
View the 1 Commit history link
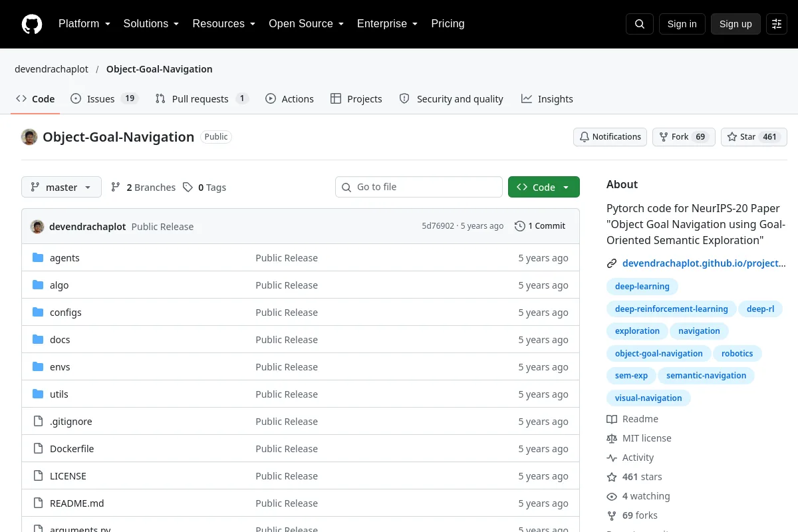[540, 226]
